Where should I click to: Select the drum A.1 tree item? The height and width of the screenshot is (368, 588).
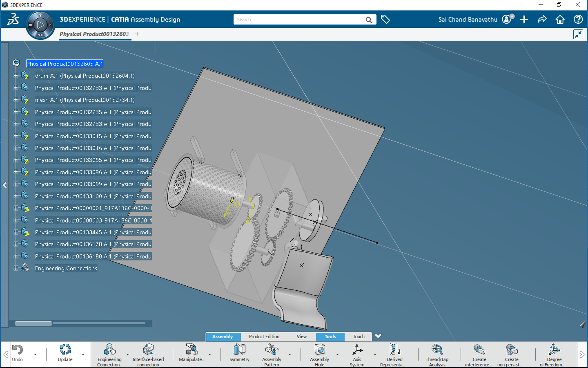tap(85, 76)
